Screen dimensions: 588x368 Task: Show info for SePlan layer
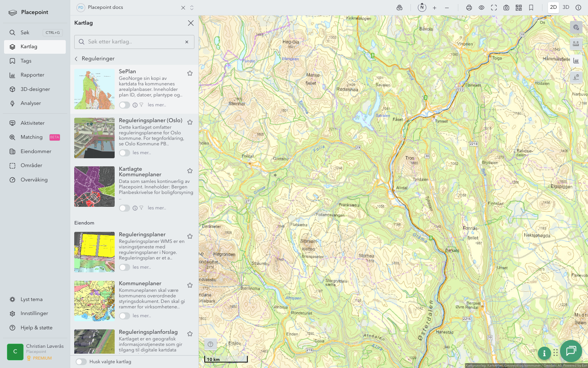click(x=135, y=105)
